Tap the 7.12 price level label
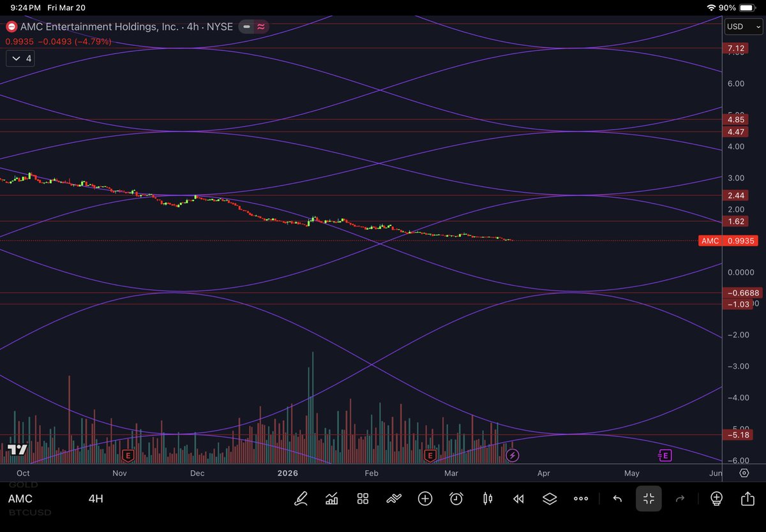Image resolution: width=766 pixels, height=532 pixels. point(736,48)
